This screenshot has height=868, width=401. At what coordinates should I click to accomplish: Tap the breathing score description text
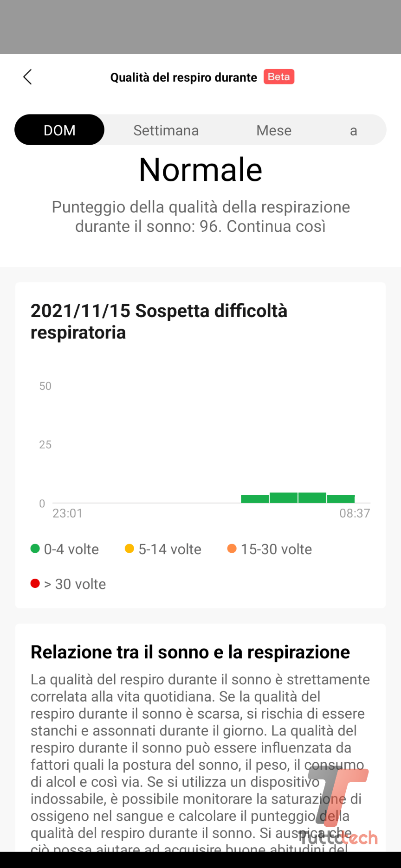coord(200,217)
